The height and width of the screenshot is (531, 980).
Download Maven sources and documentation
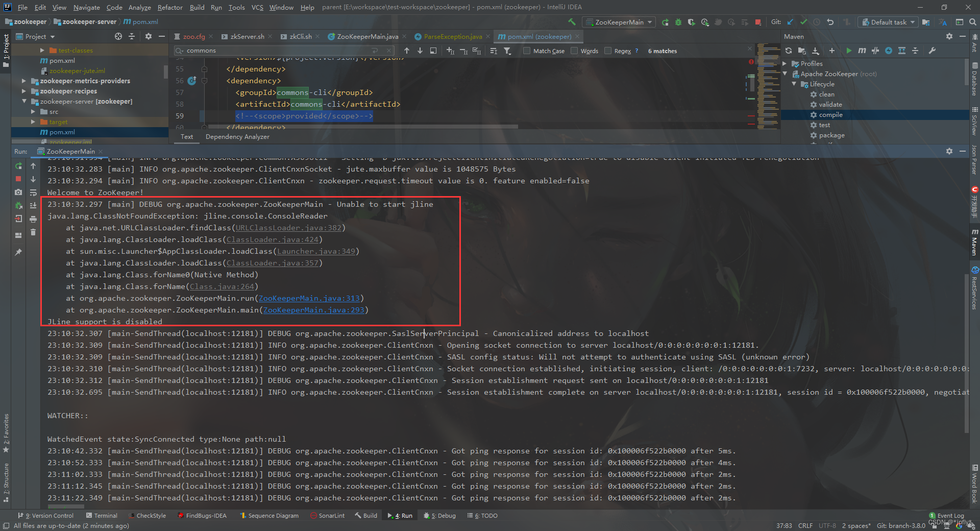point(816,51)
